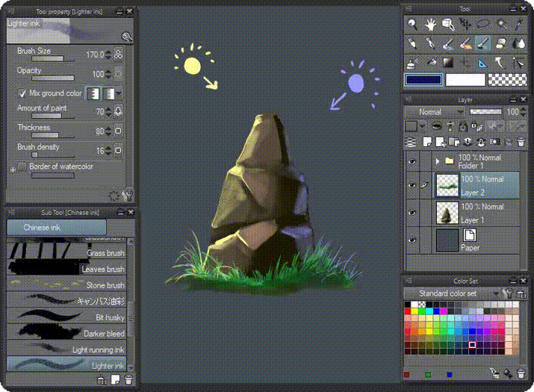
Task: Open the sub tool detail wrench icon
Action: [x=128, y=195]
